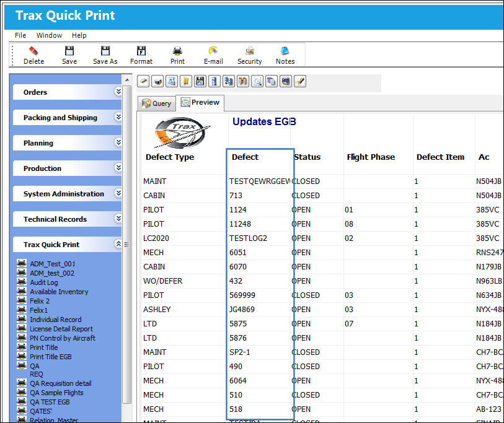The width and height of the screenshot is (504, 423).
Task: Open the Available Inventory report
Action: coord(59,292)
